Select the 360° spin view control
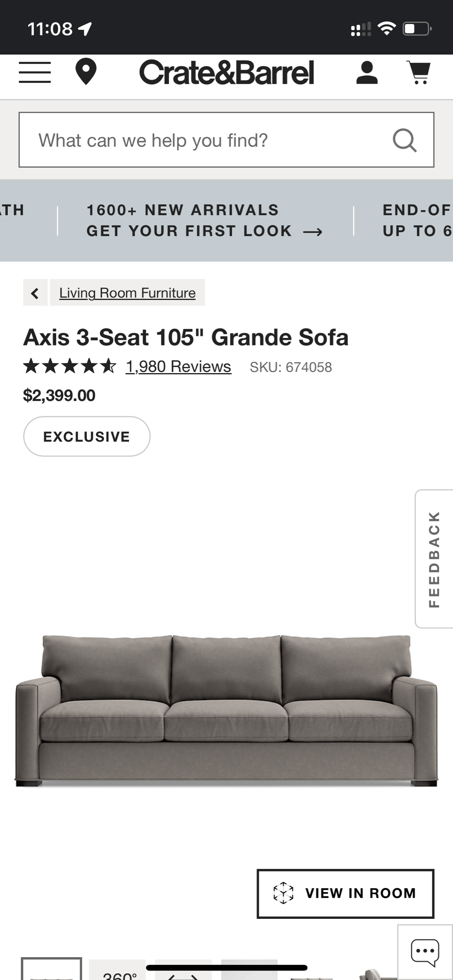Image resolution: width=453 pixels, height=980 pixels. pyautogui.click(x=120, y=972)
